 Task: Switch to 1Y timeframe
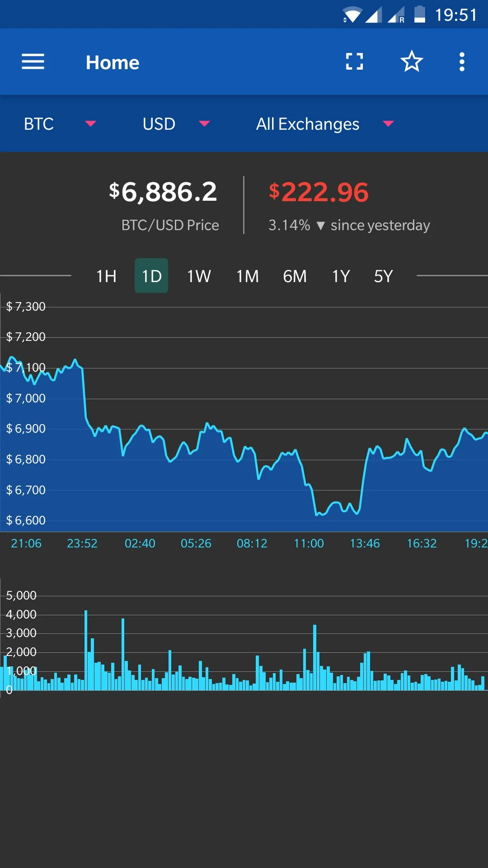coord(341,276)
